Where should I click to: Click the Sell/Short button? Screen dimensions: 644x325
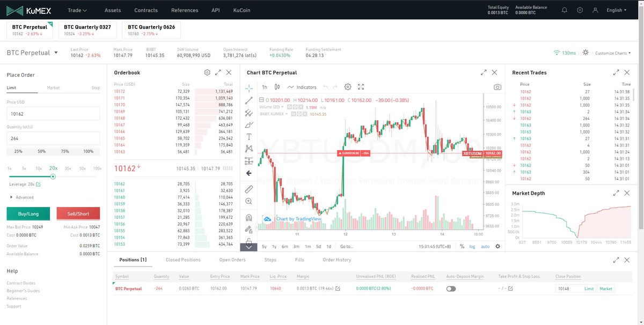[78, 213]
